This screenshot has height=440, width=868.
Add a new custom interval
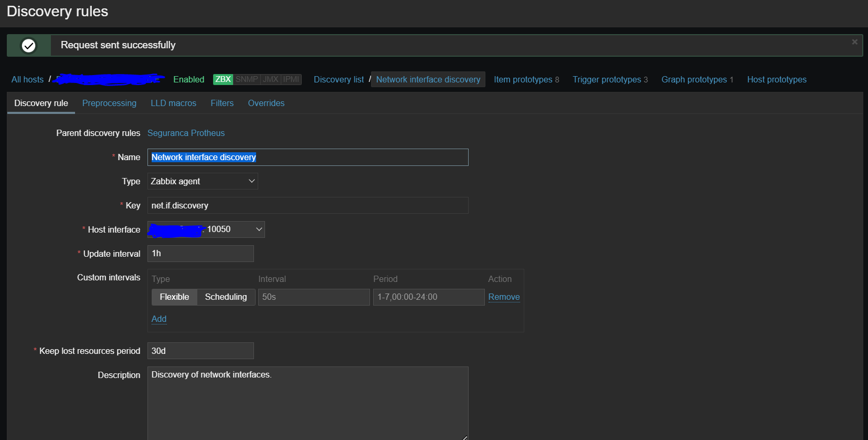point(158,319)
